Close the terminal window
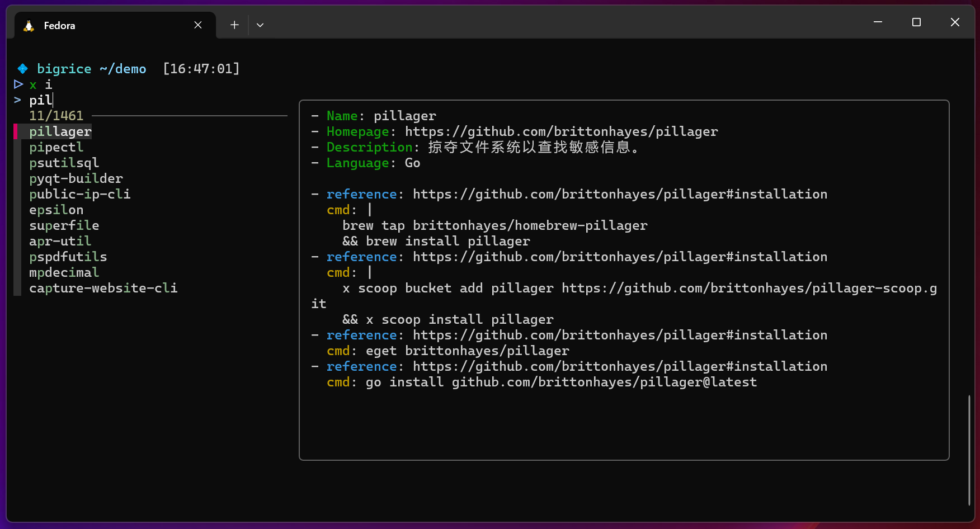Viewport: 980px width, 529px height. pos(955,22)
